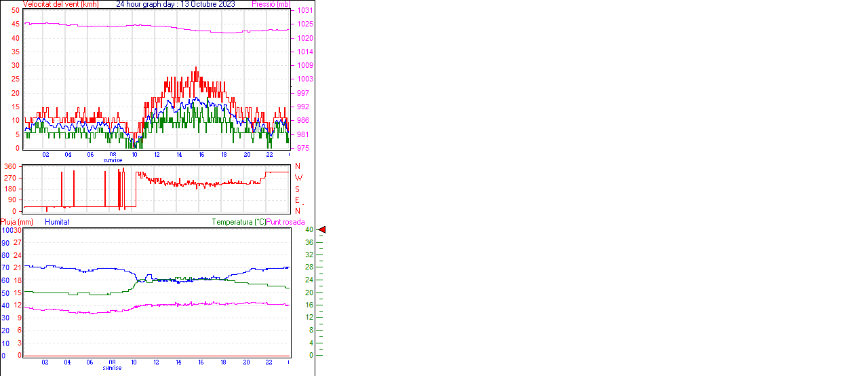868x376 pixels.
Task: Click the 1031 value on pressure axis
Action: pos(304,11)
